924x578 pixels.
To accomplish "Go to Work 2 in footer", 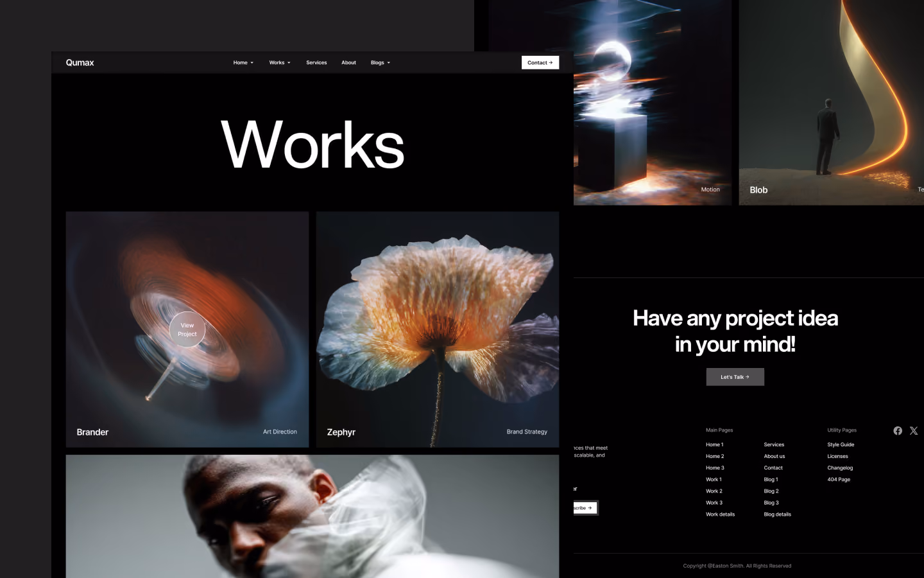I will [x=714, y=491].
